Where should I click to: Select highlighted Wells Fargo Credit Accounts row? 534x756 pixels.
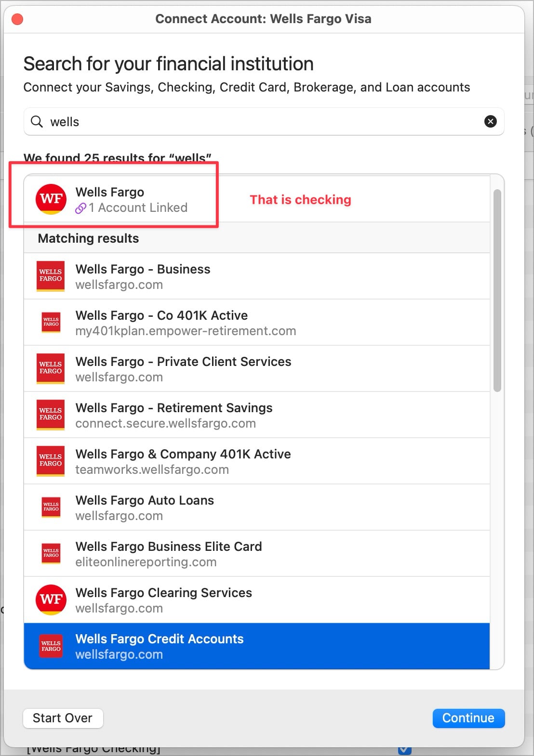click(257, 646)
